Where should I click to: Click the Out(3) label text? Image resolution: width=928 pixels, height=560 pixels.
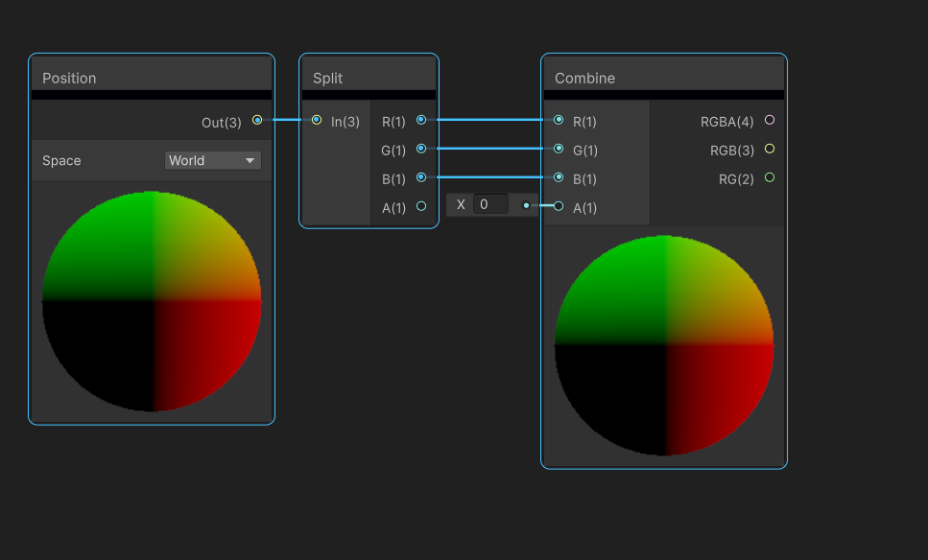coord(222,123)
